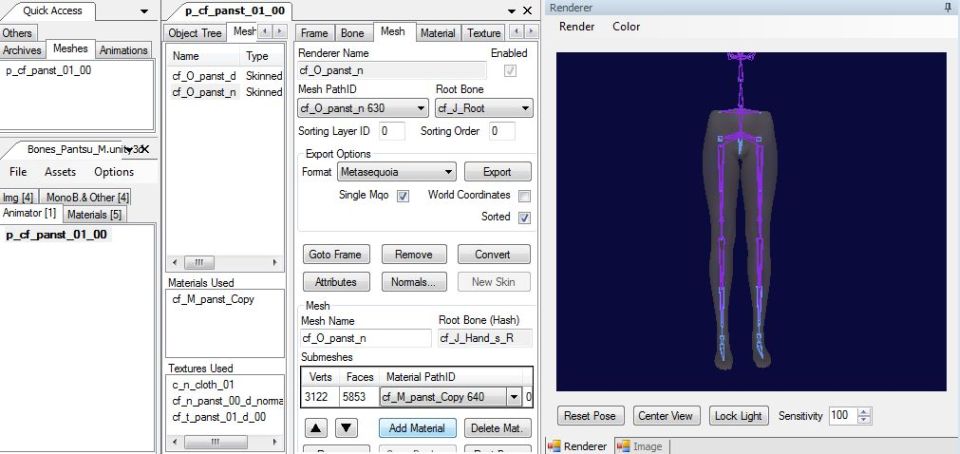960x454 pixels.
Task: Move submesh down with the down arrow button
Action: click(346, 428)
